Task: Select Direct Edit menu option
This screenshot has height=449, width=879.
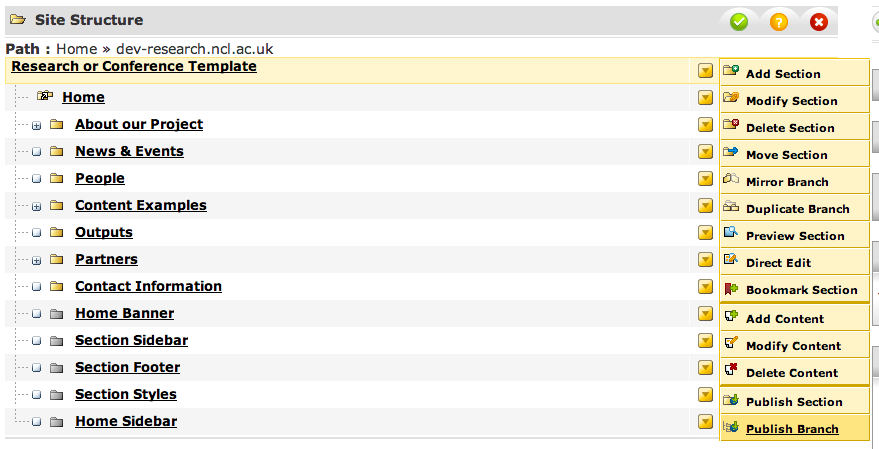Action: [778, 263]
